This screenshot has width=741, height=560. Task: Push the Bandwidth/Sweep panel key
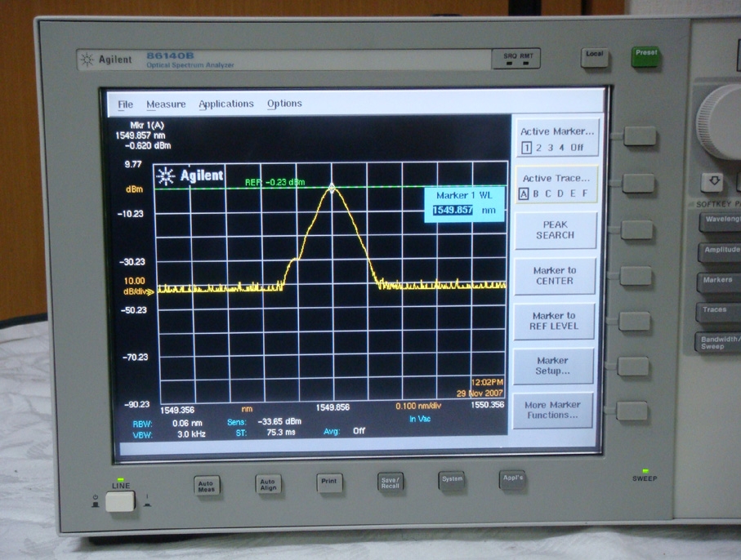(x=717, y=343)
